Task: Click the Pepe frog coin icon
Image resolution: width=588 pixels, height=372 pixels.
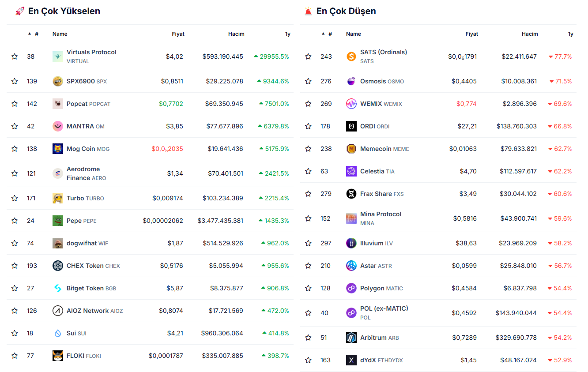Action: [58, 221]
